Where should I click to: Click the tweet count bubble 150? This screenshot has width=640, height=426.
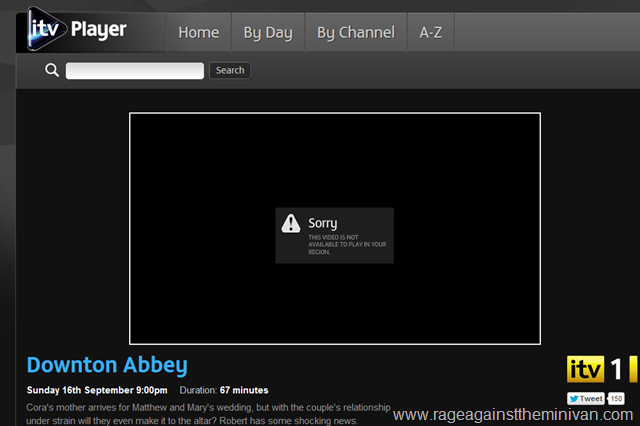coord(616,398)
